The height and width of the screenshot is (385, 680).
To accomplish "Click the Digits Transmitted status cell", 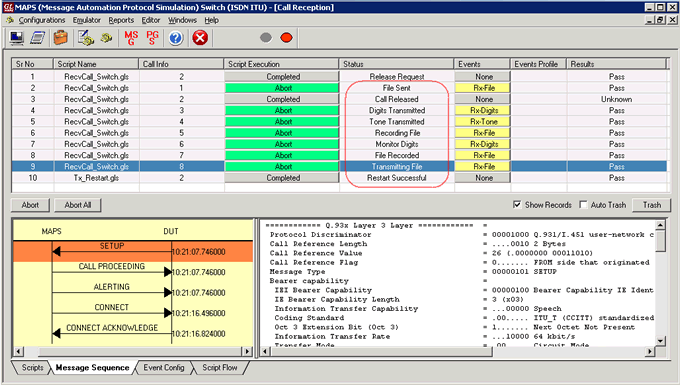I will point(397,111).
